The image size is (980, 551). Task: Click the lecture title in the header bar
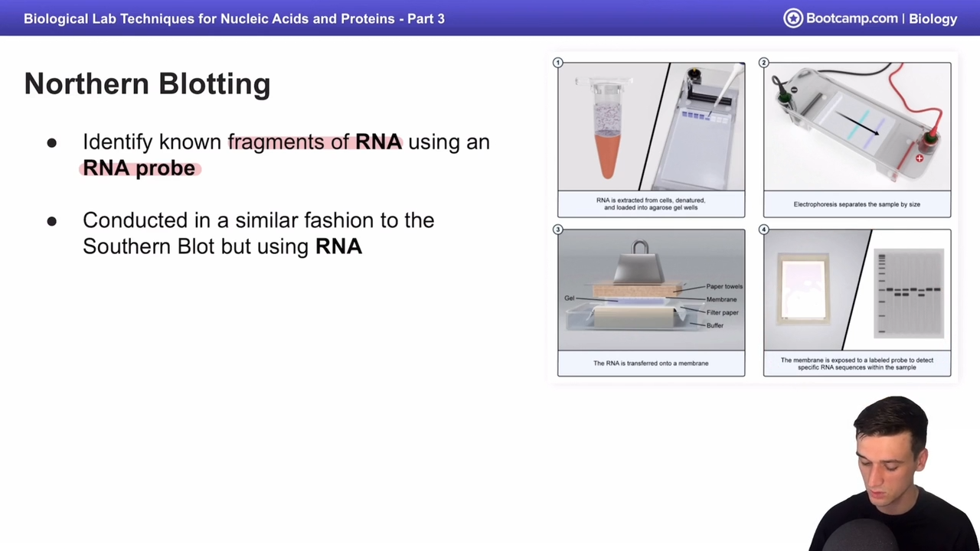(x=234, y=18)
